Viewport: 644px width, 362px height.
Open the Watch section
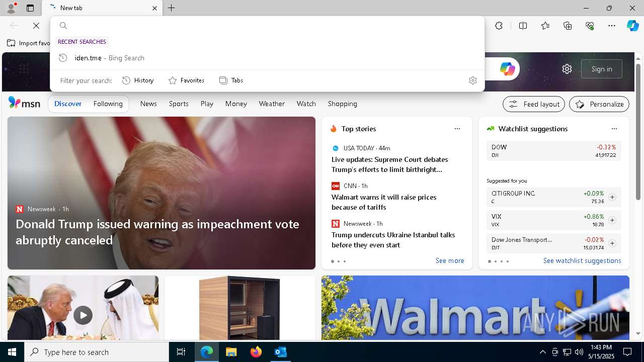[306, 104]
